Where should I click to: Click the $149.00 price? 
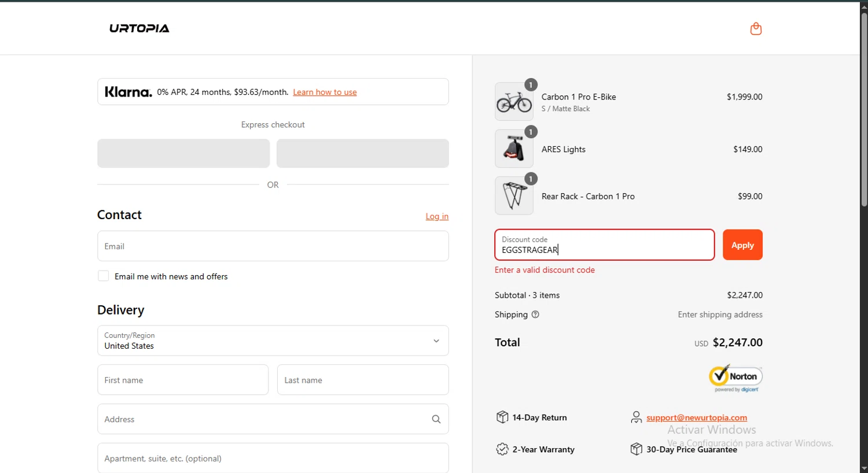click(748, 149)
